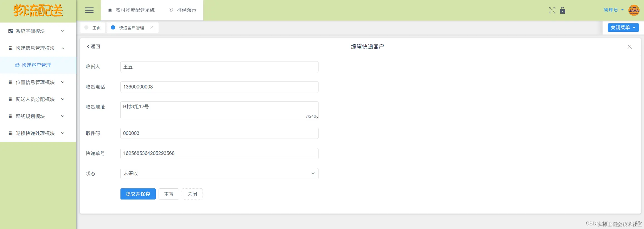The width and height of the screenshot is (644, 229).
Task: Click the 取件码 label
Action: (x=93, y=133)
